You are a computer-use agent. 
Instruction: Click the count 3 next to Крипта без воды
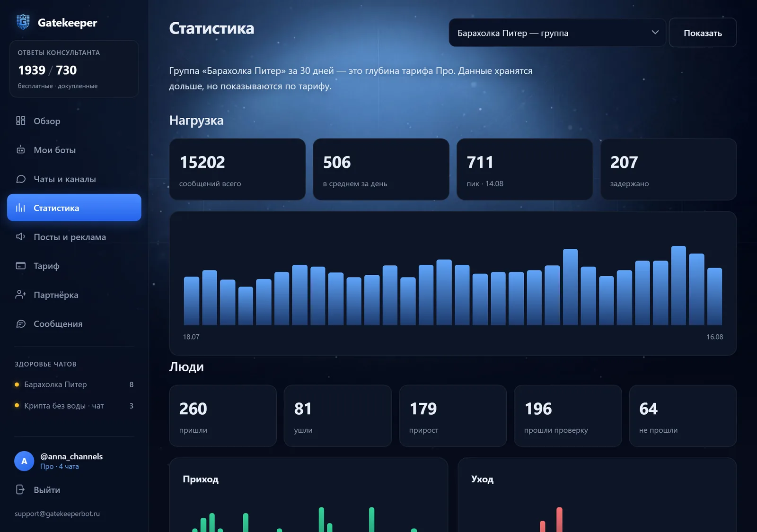pos(132,406)
